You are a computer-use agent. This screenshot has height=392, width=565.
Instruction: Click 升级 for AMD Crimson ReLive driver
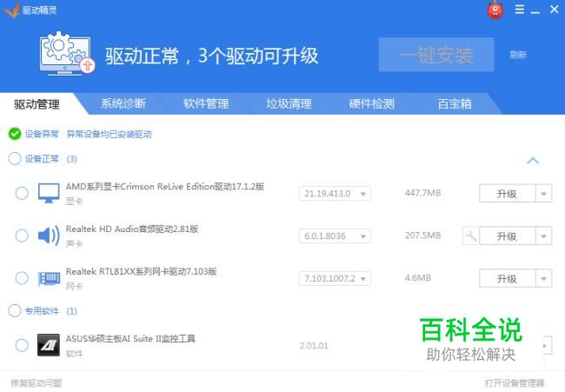pyautogui.click(x=508, y=194)
